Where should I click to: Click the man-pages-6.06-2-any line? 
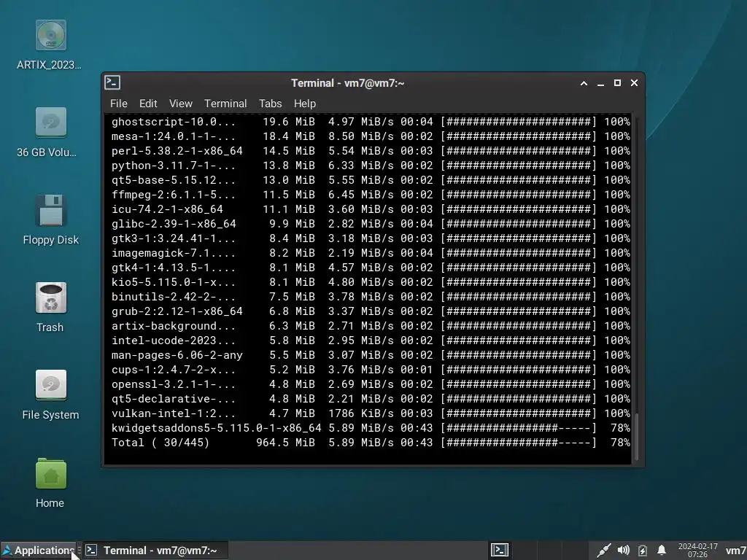pyautogui.click(x=371, y=355)
